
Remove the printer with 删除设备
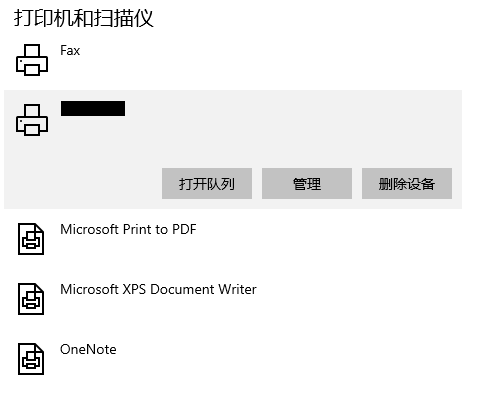[407, 184]
